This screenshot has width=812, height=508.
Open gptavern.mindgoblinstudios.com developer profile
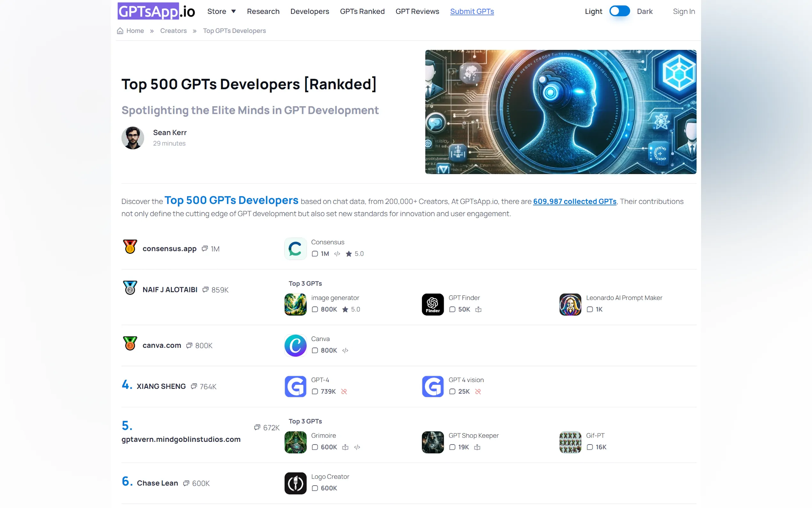click(181, 440)
